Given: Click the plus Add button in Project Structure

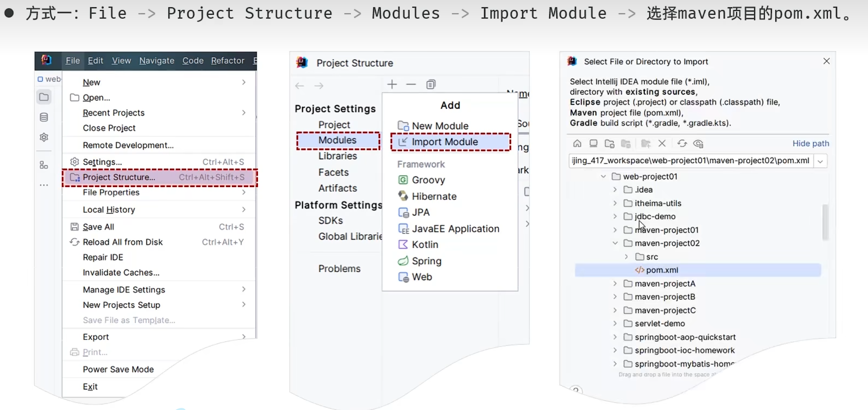Looking at the screenshot, I should pyautogui.click(x=392, y=84).
